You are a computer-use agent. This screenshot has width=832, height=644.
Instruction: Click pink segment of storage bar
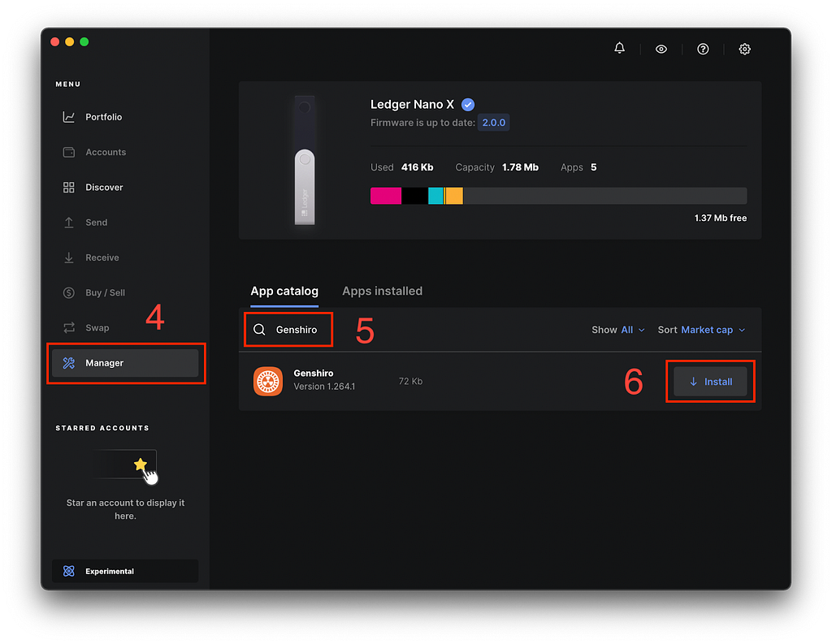click(386, 196)
